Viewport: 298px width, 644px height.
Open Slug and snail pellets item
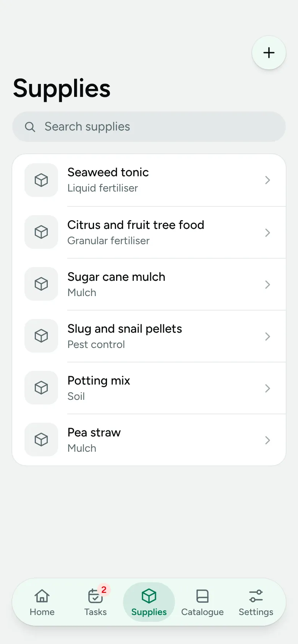pos(149,336)
